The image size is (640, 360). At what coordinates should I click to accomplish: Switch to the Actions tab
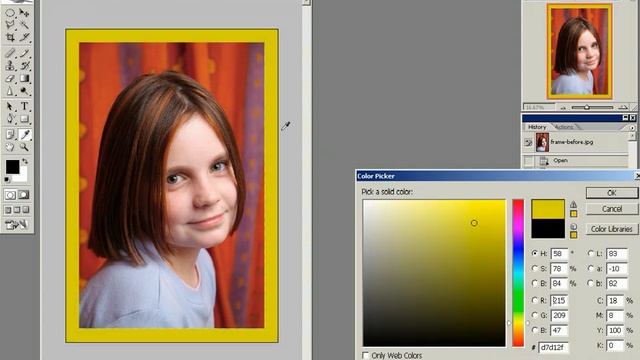coord(564,127)
